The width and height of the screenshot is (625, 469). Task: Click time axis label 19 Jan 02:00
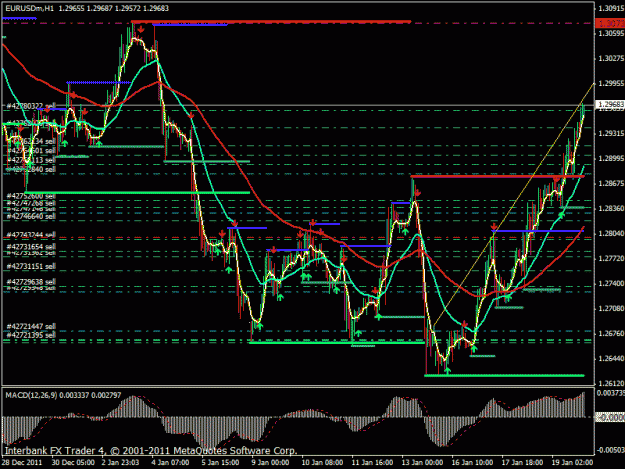point(572,463)
